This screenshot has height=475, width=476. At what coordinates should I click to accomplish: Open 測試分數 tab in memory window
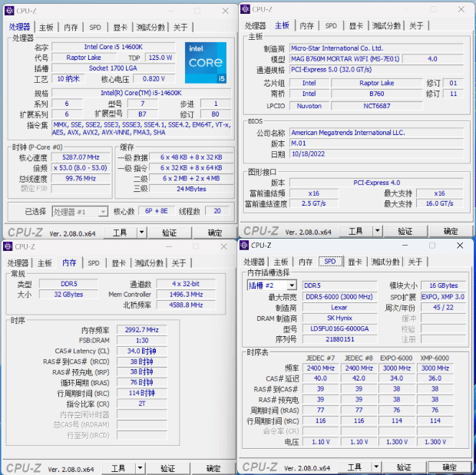149,263
